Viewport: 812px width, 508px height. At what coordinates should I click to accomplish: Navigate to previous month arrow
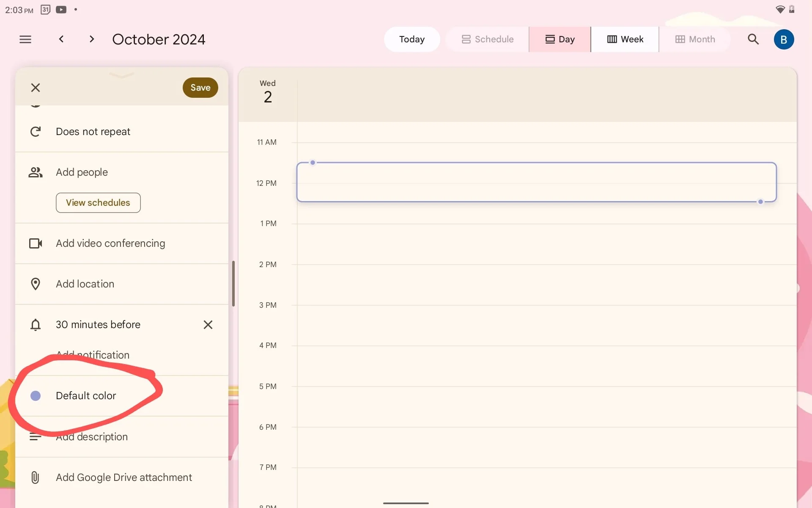[x=61, y=39]
